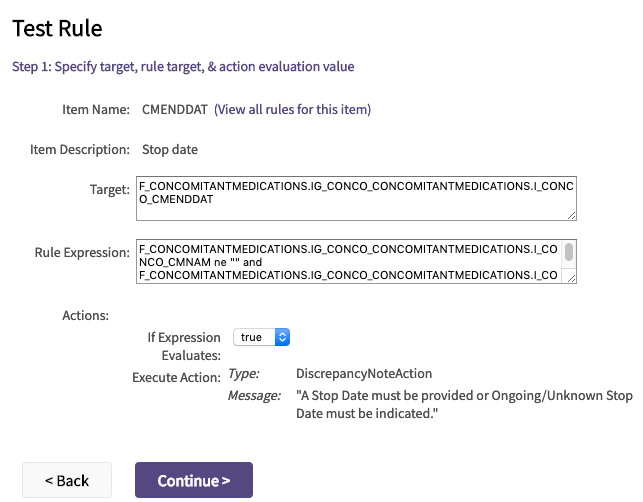Click inside the Target text area
643x502 pixels.
tap(358, 199)
